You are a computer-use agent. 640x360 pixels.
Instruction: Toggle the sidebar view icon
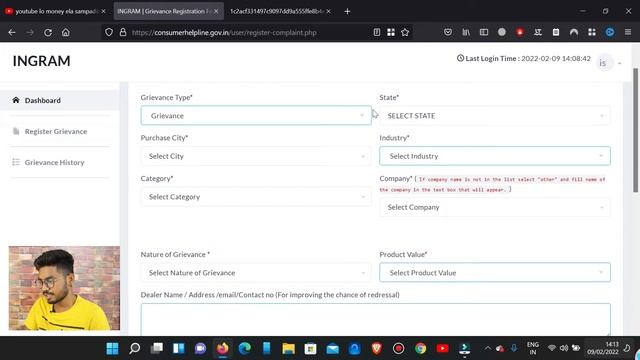484,32
